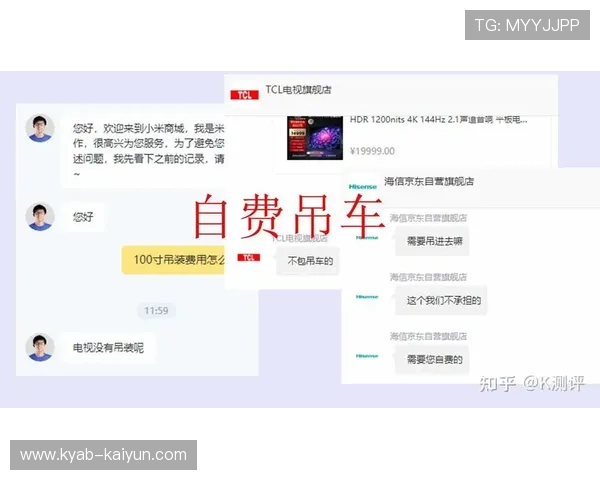
Task: Select the yellow bubble 100寸吊装费用怎么
Action: [x=173, y=260]
